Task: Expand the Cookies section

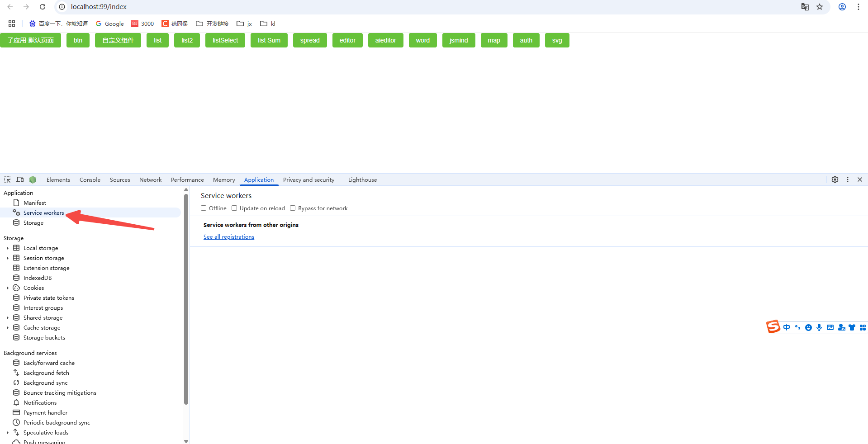Action: 7,288
